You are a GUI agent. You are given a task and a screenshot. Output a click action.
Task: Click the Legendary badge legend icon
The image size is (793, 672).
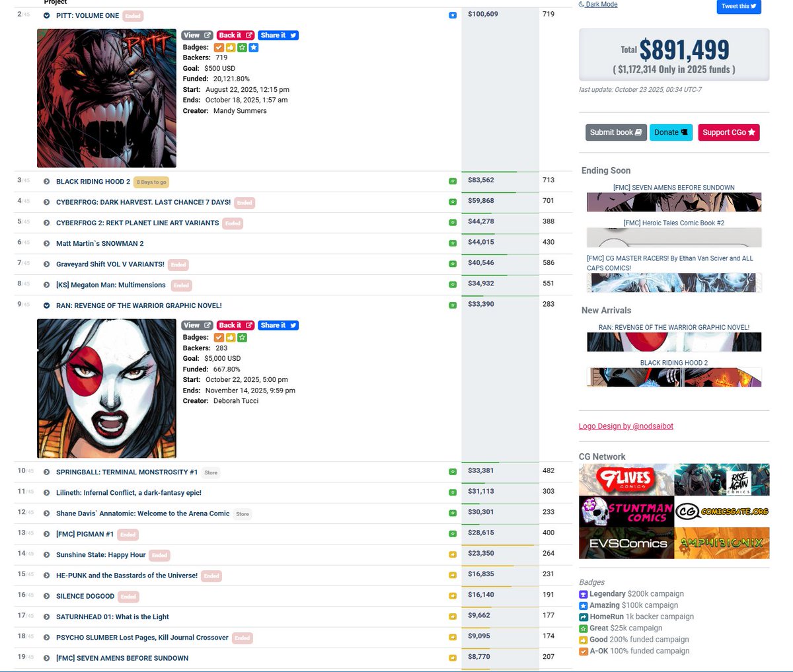point(584,594)
